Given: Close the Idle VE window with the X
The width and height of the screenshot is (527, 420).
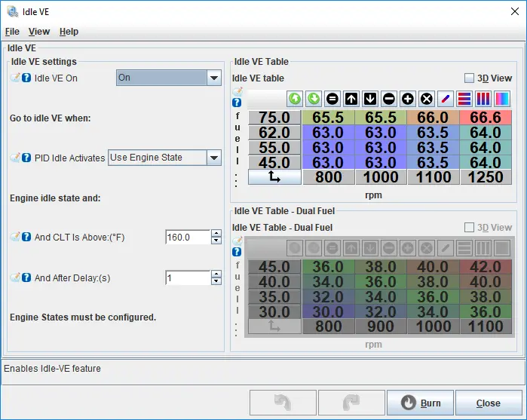Looking at the screenshot, I should [x=515, y=11].
